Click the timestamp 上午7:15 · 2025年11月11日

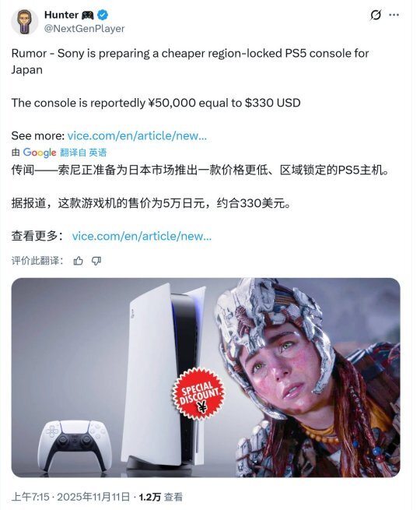(x=70, y=497)
